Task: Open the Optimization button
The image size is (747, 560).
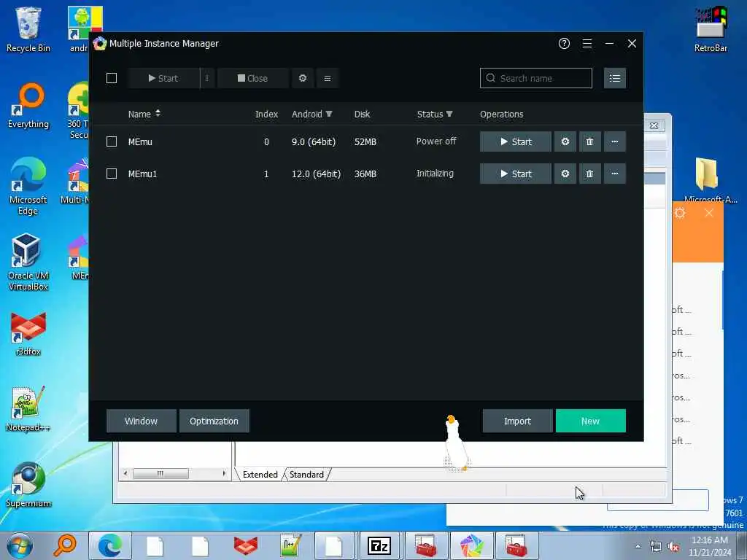Action: 214,421
